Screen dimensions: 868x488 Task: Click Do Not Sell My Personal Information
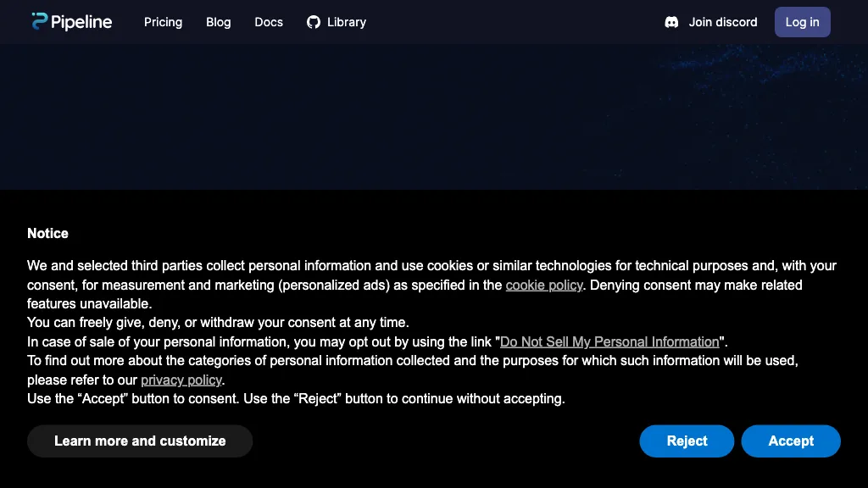click(x=609, y=342)
